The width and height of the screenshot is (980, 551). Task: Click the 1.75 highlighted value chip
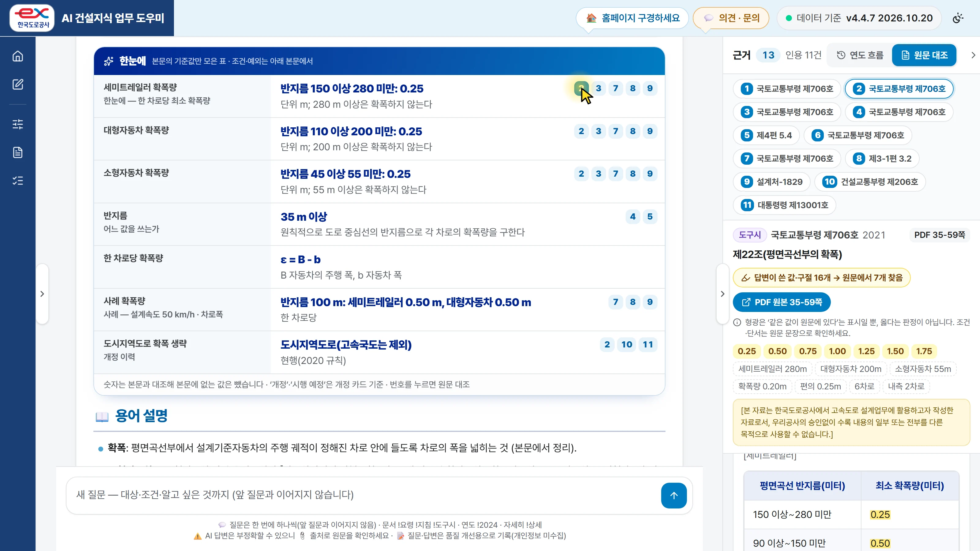click(x=924, y=351)
